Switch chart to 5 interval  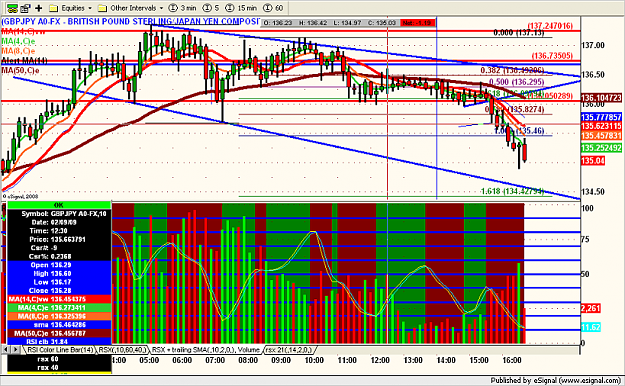coord(211,8)
